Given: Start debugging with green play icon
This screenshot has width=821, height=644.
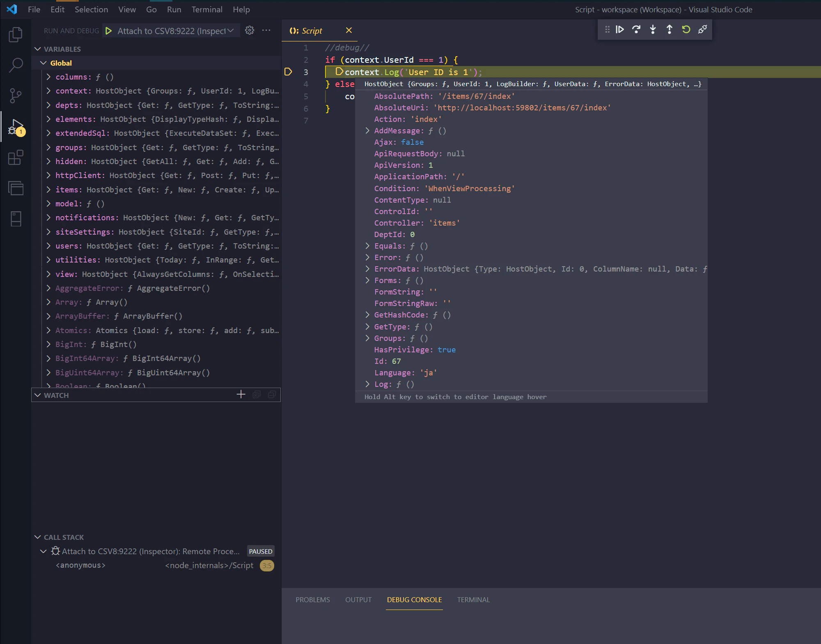Looking at the screenshot, I should 108,31.
